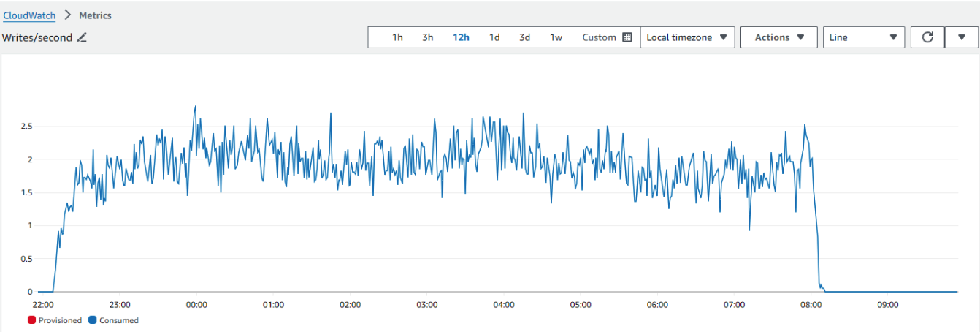Select the 3d time range
980x332 pixels.
point(524,37)
